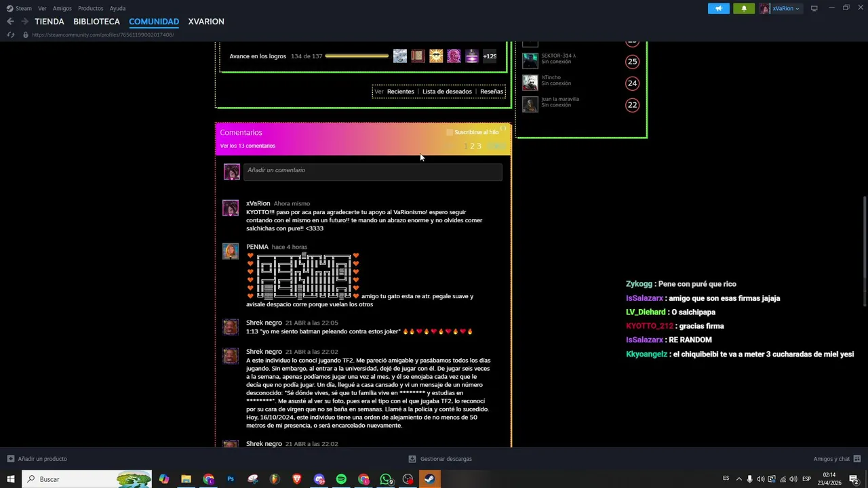The width and height of the screenshot is (868, 488).
Task: Open the Productos menu
Action: click(90, 8)
